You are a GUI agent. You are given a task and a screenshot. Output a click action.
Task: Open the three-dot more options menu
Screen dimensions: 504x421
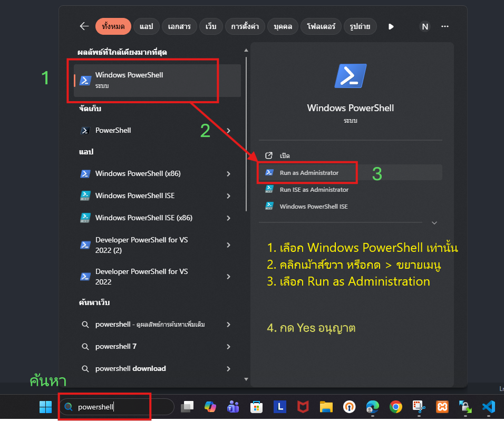[445, 26]
